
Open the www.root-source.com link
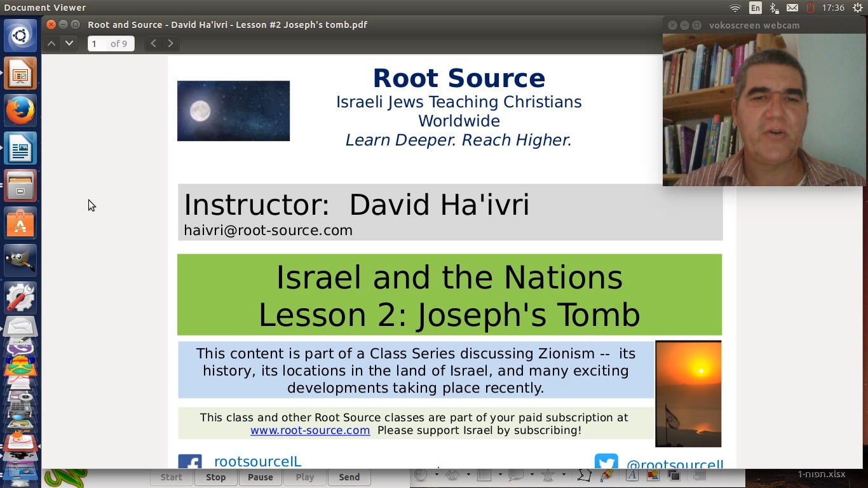[x=310, y=430]
